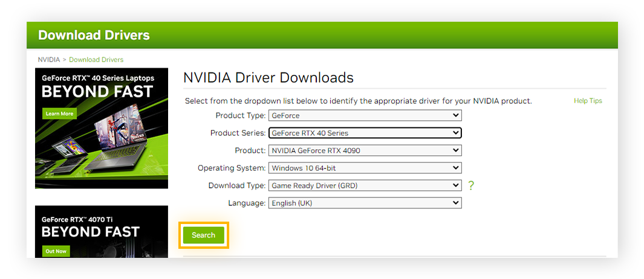Click the Language dropdown arrow chevron
The image size is (644, 279).
click(455, 203)
